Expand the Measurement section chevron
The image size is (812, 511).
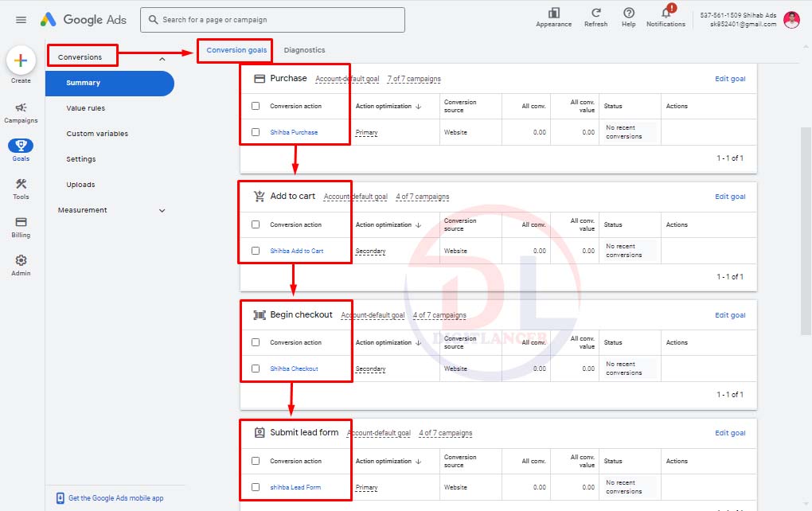162,211
